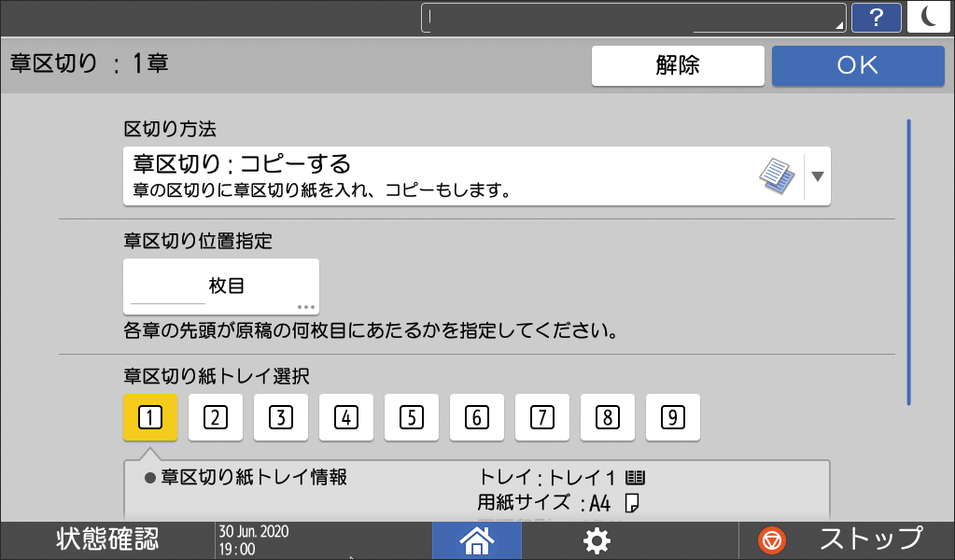The height and width of the screenshot is (560, 955).
Task: Select slip sheet tray 9
Action: point(672,417)
